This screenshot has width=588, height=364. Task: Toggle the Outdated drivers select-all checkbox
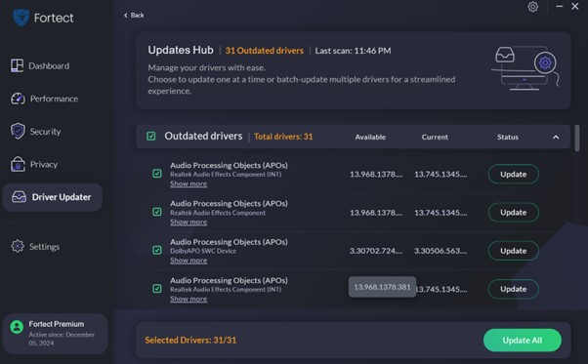tap(151, 136)
